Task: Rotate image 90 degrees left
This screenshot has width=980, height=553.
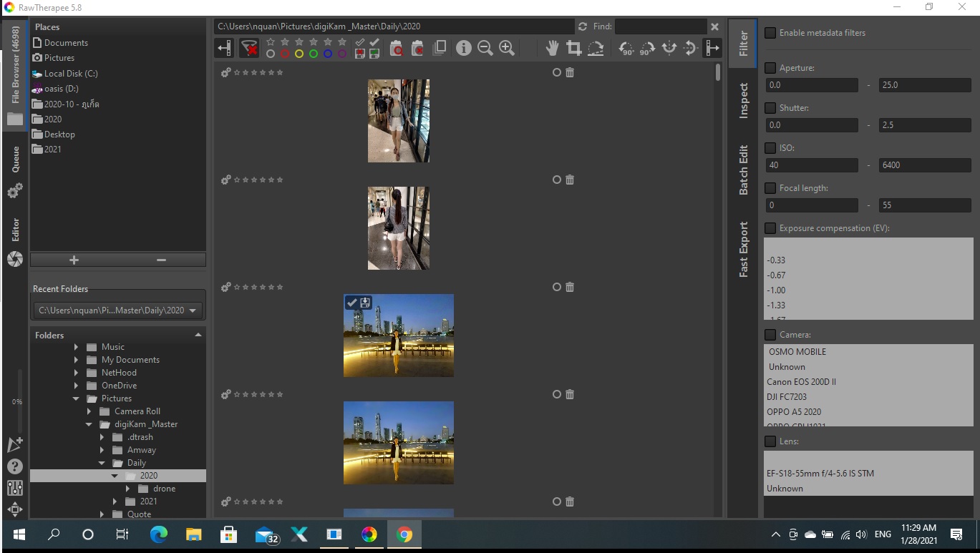Action: coord(626,48)
